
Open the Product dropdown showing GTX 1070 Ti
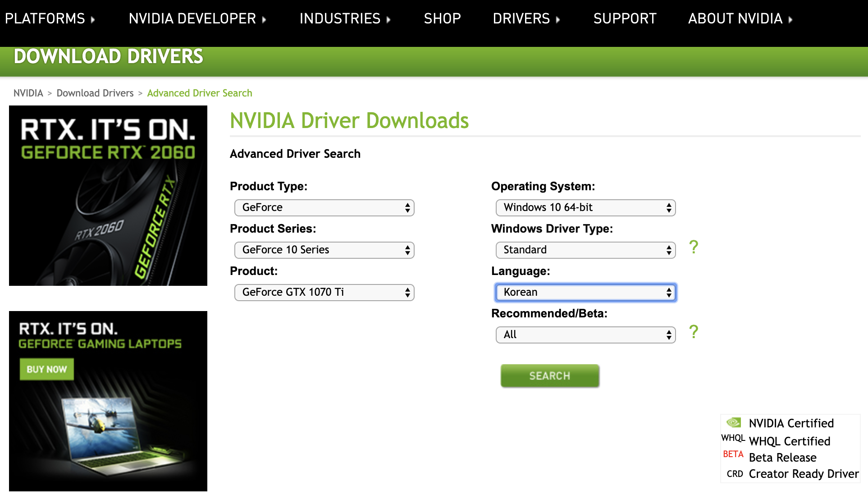point(324,292)
